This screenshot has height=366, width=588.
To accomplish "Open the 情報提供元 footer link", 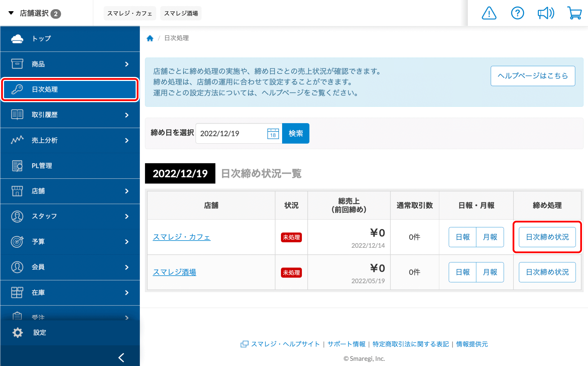I will point(472,344).
